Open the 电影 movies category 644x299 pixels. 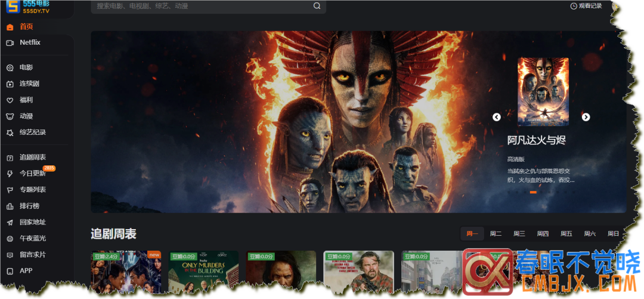coord(26,67)
